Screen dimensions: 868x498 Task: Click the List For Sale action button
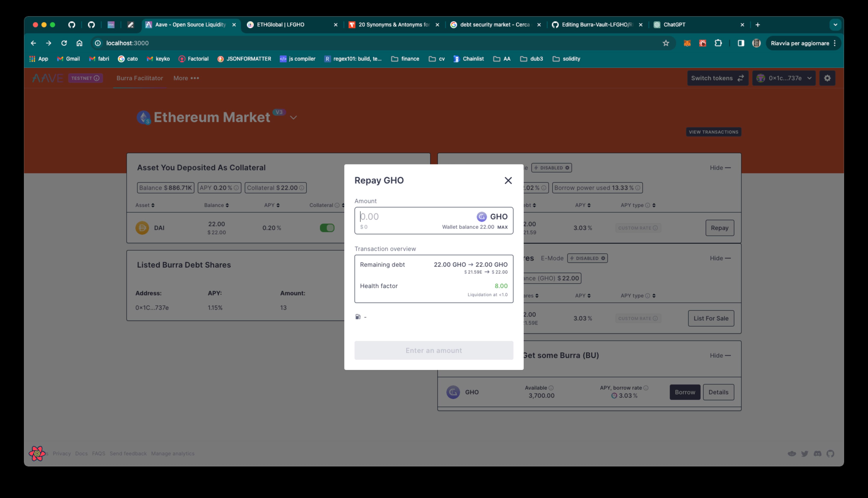tap(711, 318)
